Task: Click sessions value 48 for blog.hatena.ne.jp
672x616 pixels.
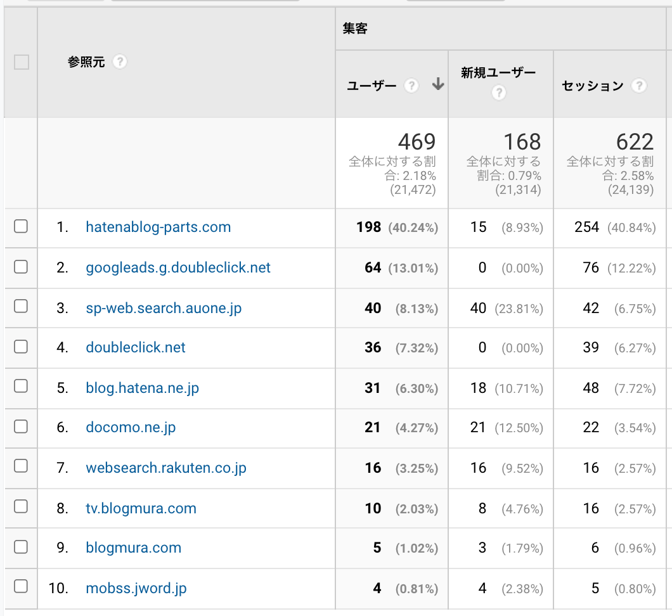Action: (591, 388)
